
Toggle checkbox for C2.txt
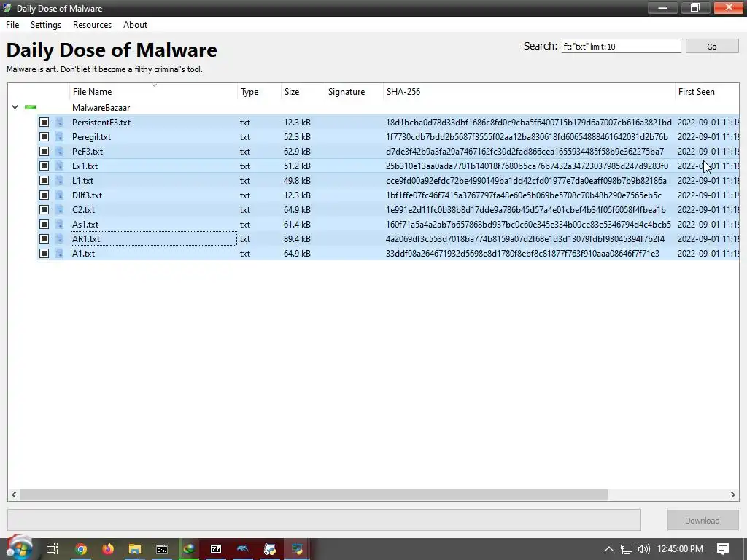pos(44,209)
